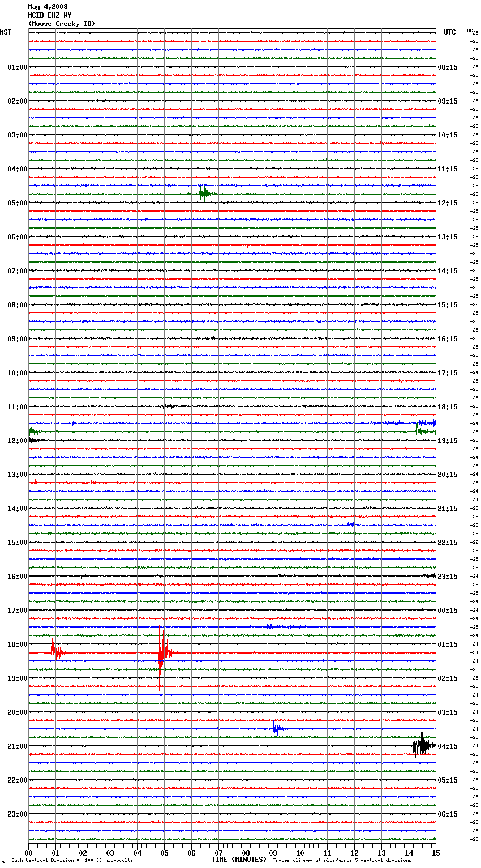481x868 pixels.
Task: Click the UTC time label "22:15"
Action: [448, 543]
